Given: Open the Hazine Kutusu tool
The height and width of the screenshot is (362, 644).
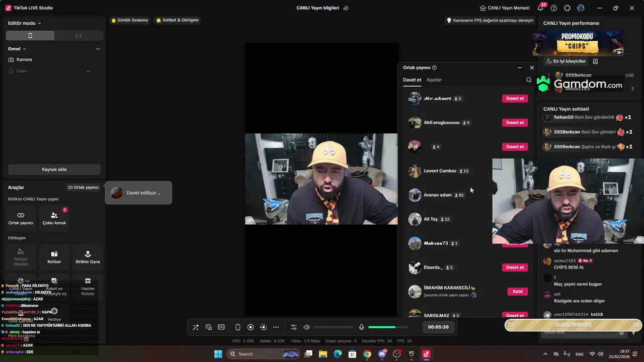Looking at the screenshot, I should [x=88, y=287].
